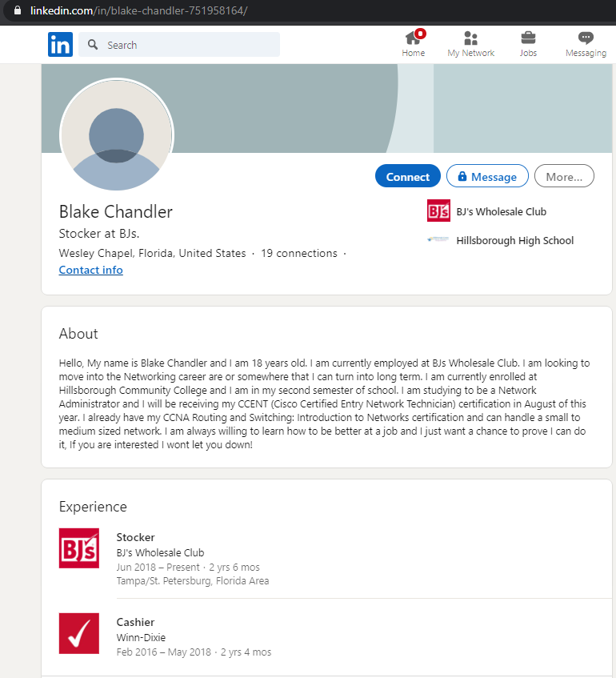Viewport: 616px width, 678px height.
Task: Open the Cashier position title
Action: pos(135,622)
